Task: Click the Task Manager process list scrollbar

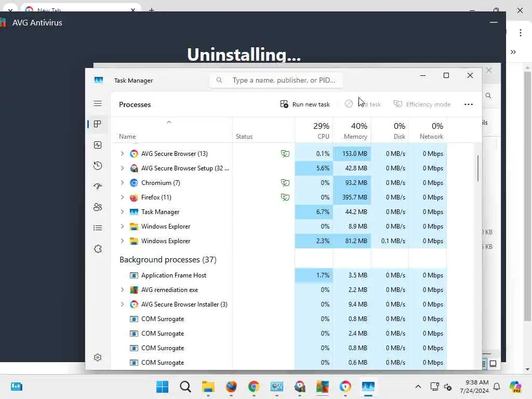Action: (x=478, y=168)
